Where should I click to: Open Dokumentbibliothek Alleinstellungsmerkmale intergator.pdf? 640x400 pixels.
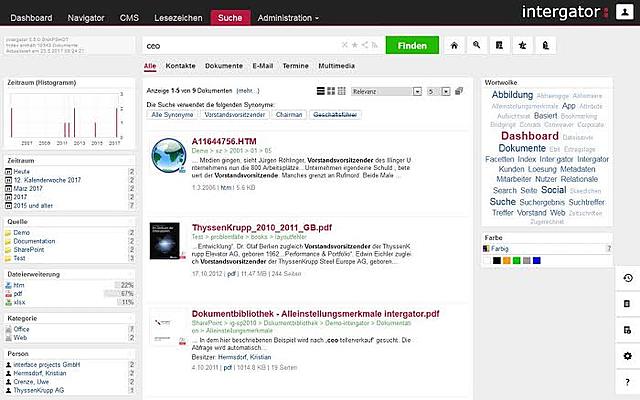[316, 314]
